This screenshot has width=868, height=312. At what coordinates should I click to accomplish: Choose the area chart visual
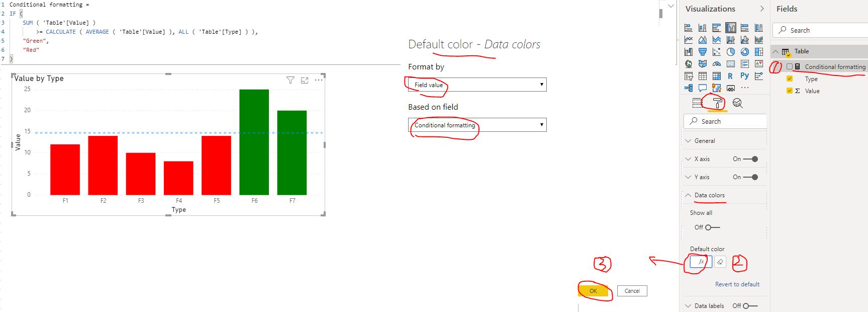coord(703,40)
